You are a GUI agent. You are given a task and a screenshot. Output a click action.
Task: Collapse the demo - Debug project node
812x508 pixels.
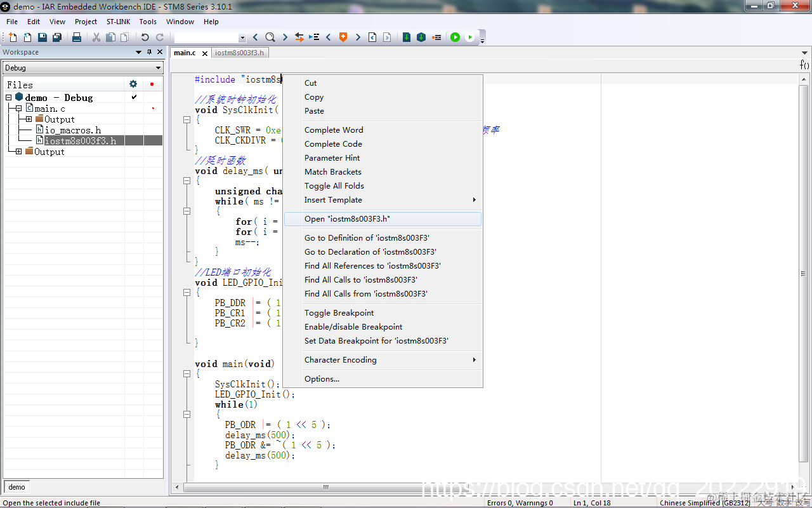pyautogui.click(x=9, y=98)
